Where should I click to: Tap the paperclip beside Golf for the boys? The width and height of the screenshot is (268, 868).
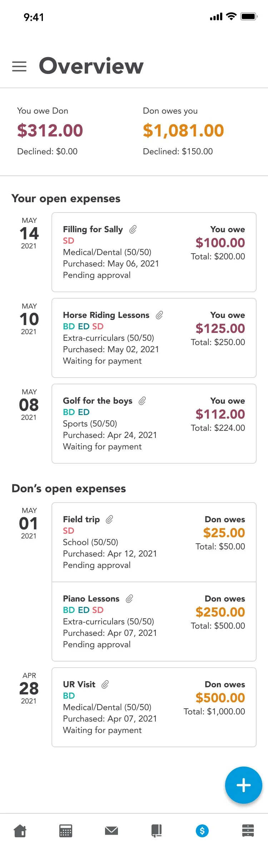[x=142, y=401]
